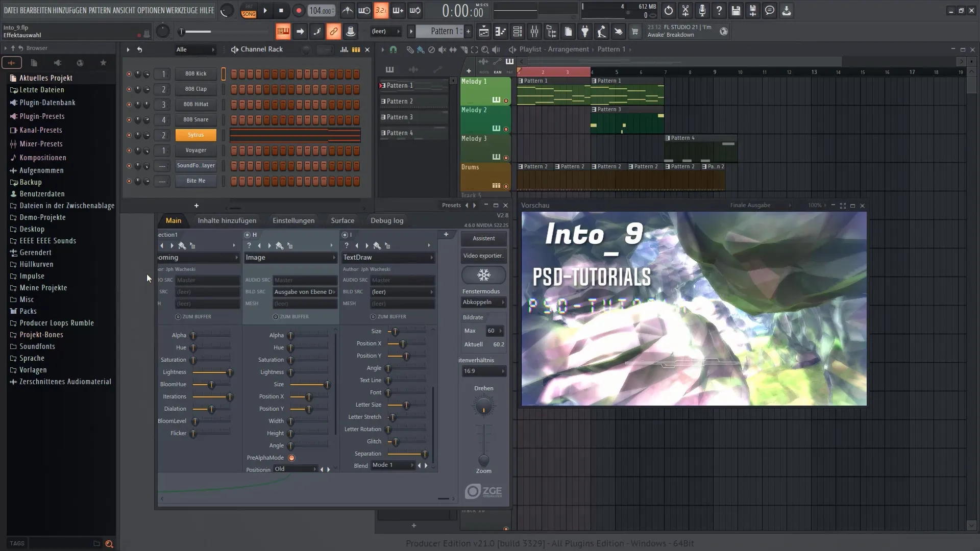Expand the Blend mode dropdown
Viewport: 980px width, 551px height.
pos(412,465)
